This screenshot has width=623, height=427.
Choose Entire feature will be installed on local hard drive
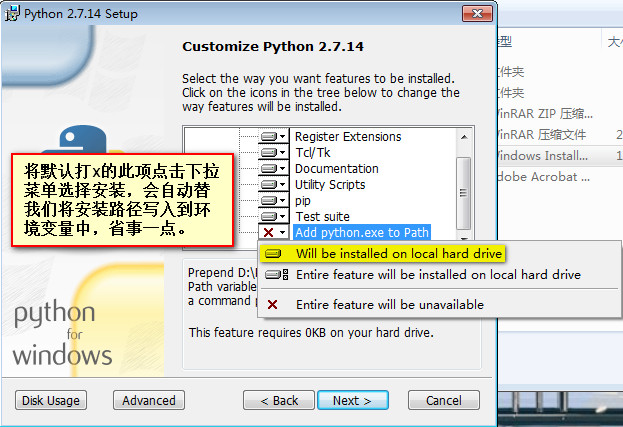point(439,274)
